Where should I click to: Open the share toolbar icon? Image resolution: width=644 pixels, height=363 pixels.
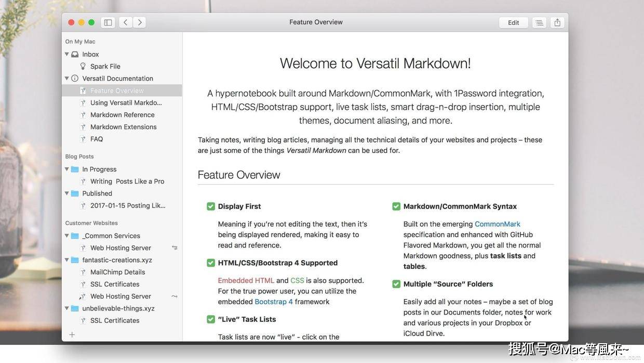pyautogui.click(x=557, y=22)
